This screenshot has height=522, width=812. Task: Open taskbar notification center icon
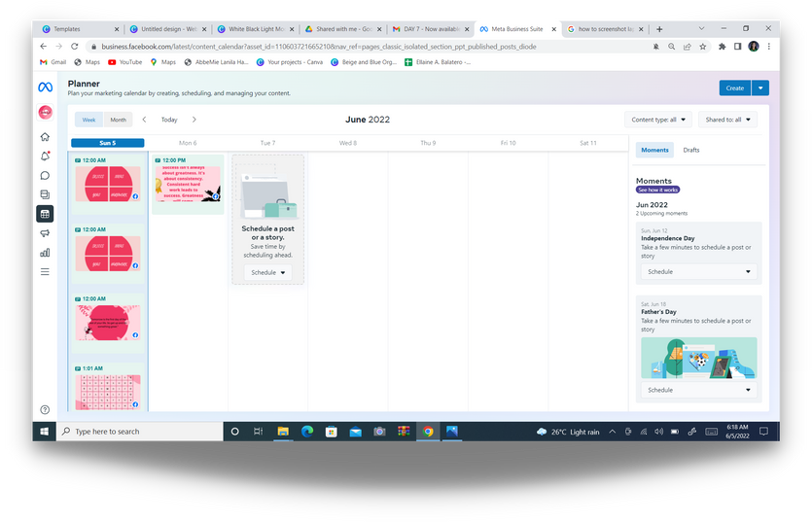(x=763, y=432)
